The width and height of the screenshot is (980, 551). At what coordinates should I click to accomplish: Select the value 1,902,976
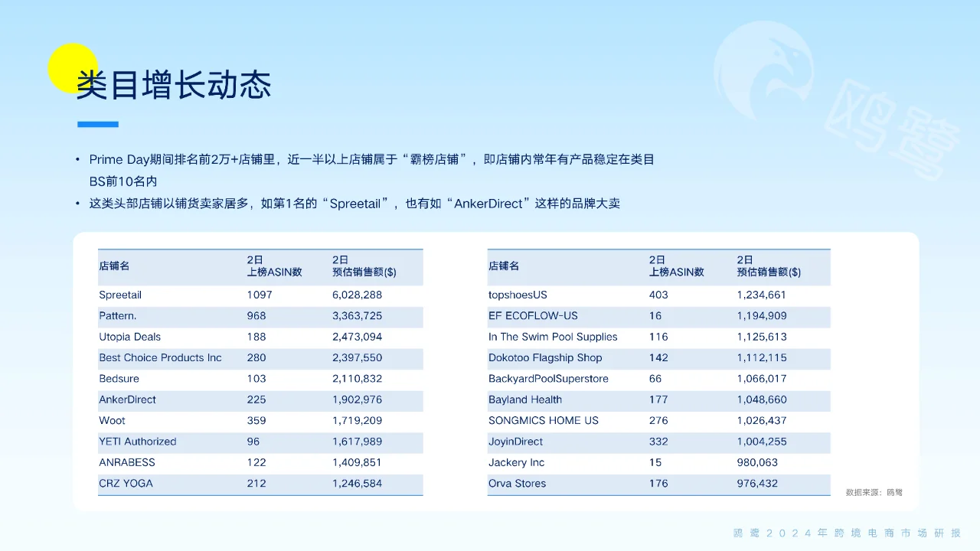pyautogui.click(x=358, y=399)
